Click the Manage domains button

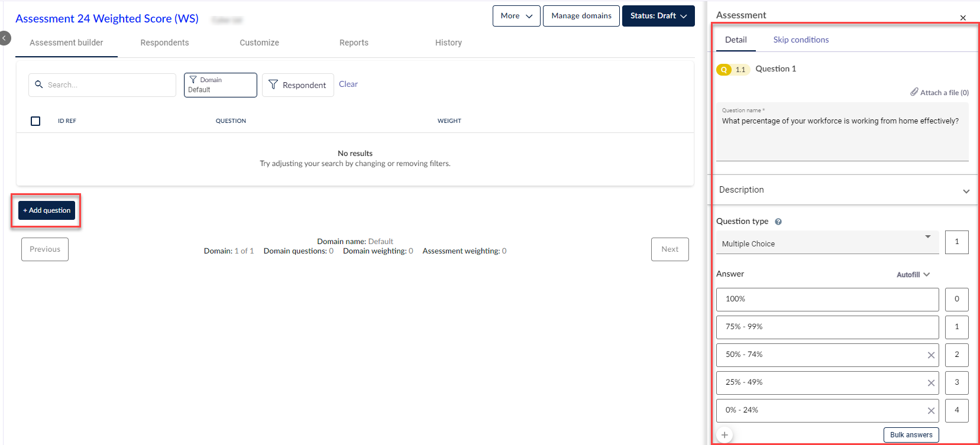point(581,16)
